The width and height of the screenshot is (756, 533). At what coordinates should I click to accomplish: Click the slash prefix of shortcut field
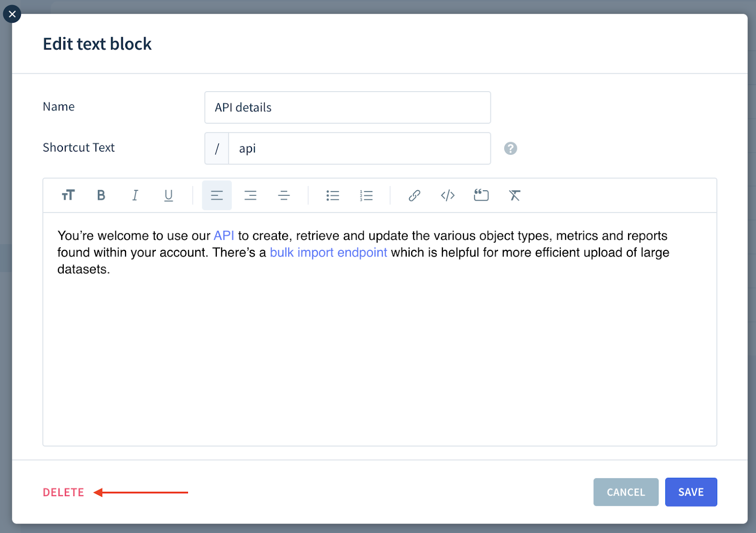(x=217, y=148)
